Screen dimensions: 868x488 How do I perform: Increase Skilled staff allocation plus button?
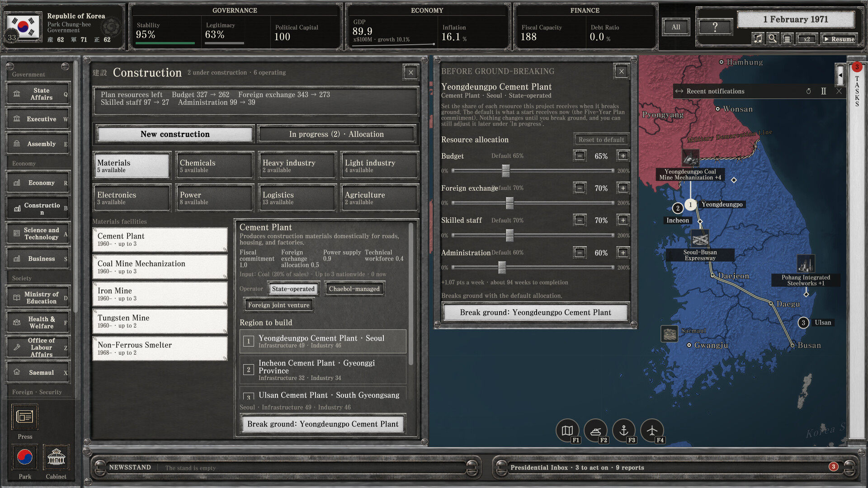(623, 220)
